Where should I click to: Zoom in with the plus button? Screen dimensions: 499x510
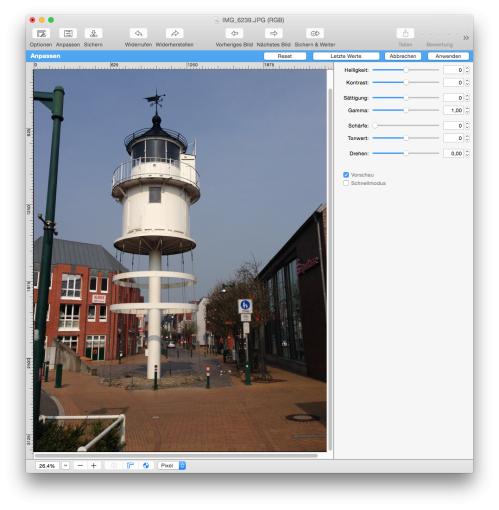pyautogui.click(x=94, y=466)
